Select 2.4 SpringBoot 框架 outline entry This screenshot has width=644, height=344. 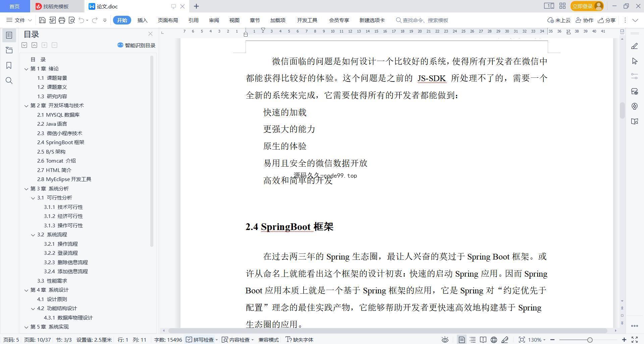tap(61, 142)
